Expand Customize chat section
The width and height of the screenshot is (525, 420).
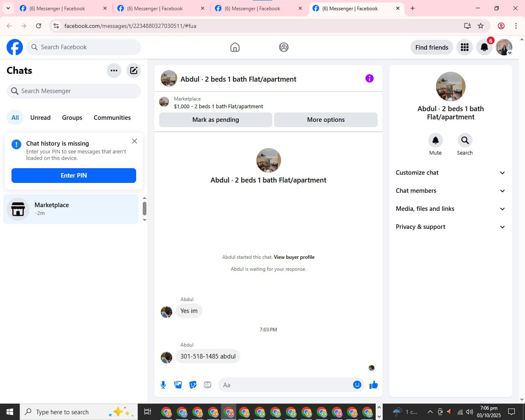(450, 173)
